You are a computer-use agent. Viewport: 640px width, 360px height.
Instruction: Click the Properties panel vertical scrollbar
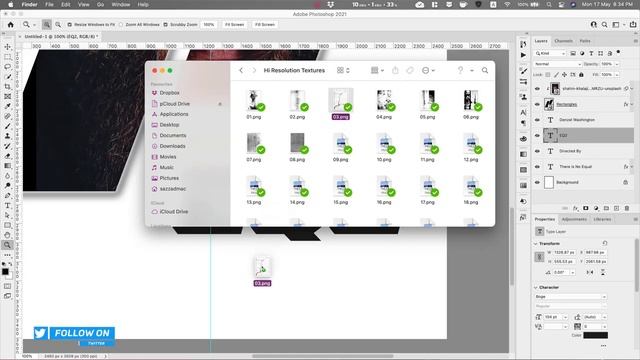637,265
